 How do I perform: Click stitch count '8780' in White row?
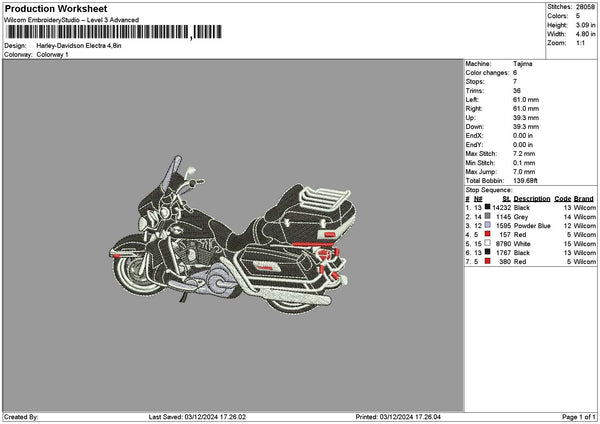pyautogui.click(x=503, y=244)
